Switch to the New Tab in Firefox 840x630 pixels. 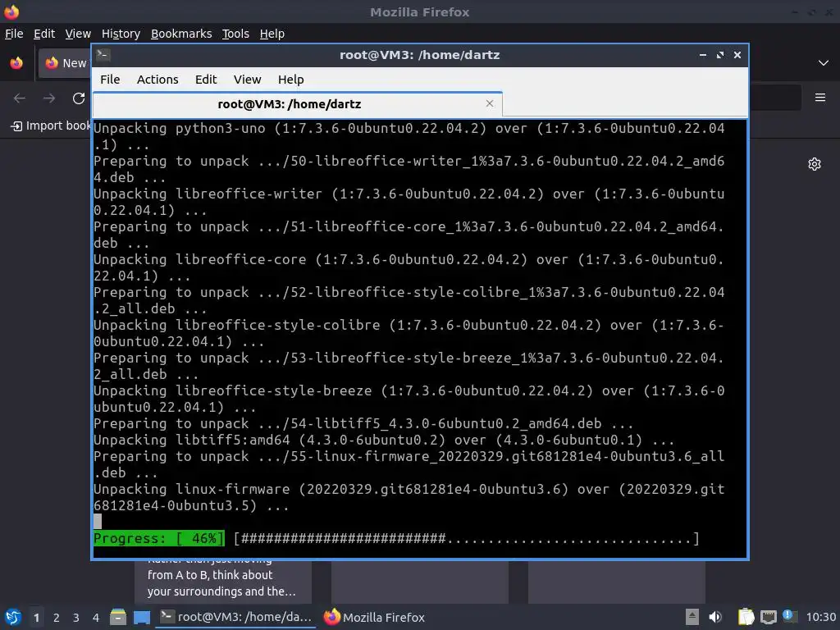(65, 63)
